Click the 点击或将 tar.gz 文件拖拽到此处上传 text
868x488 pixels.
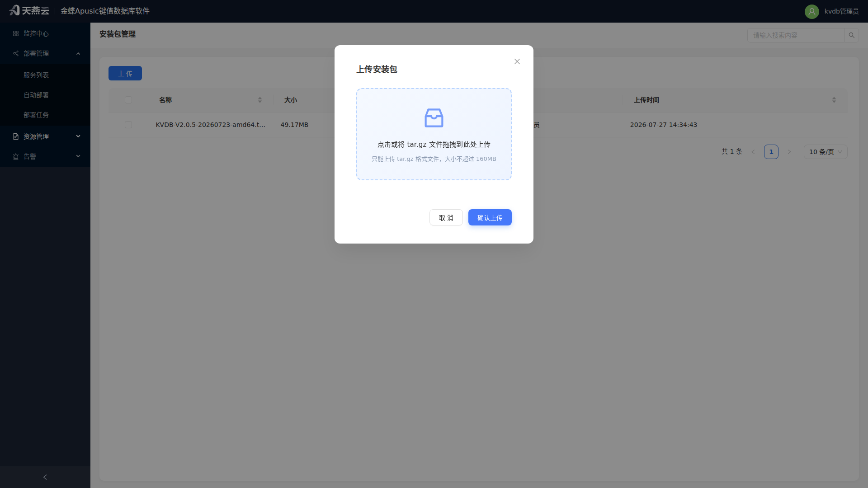tap(434, 145)
